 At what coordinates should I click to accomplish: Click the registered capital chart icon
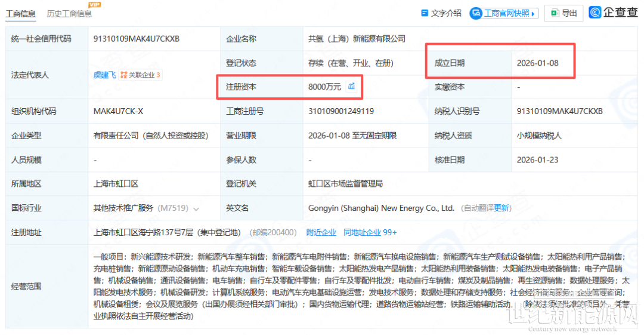tap(351, 87)
